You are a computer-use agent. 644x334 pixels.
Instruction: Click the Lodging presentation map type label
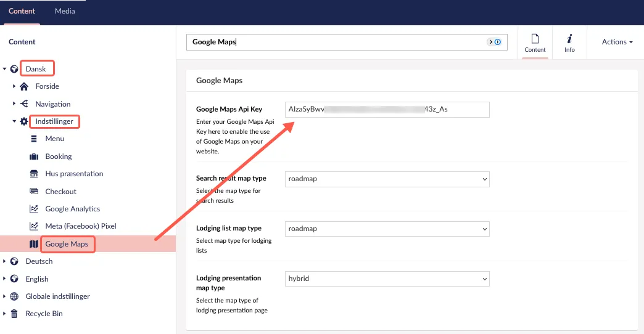[x=228, y=283]
